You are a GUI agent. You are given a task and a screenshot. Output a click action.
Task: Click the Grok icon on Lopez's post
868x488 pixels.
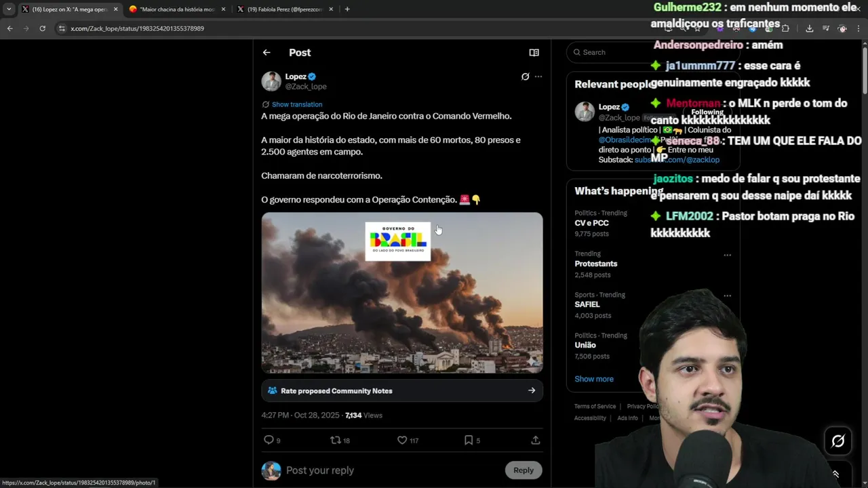coord(525,77)
